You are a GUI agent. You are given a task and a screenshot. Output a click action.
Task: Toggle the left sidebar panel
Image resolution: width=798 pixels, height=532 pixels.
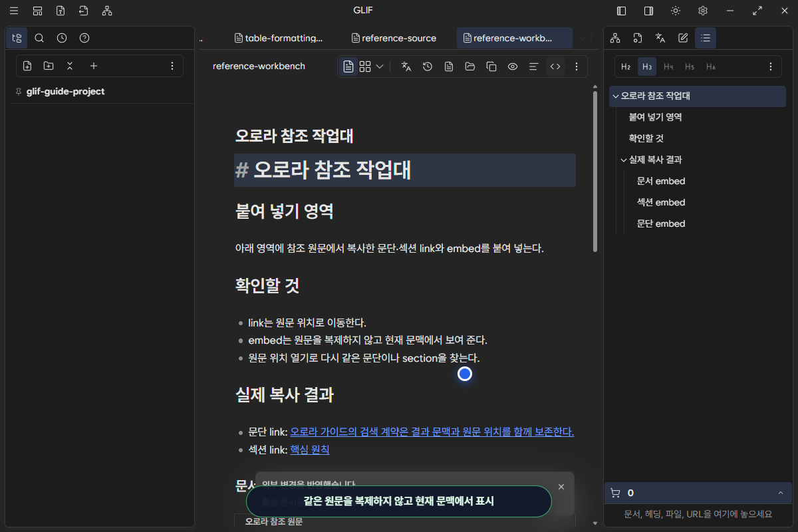pos(622,11)
